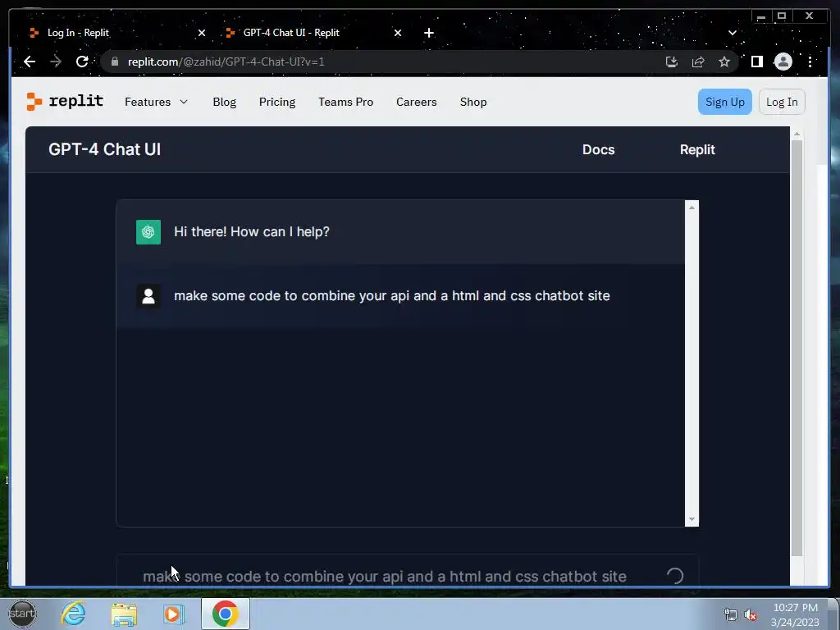Launch Internet Explorer from the taskbar

tap(73, 614)
